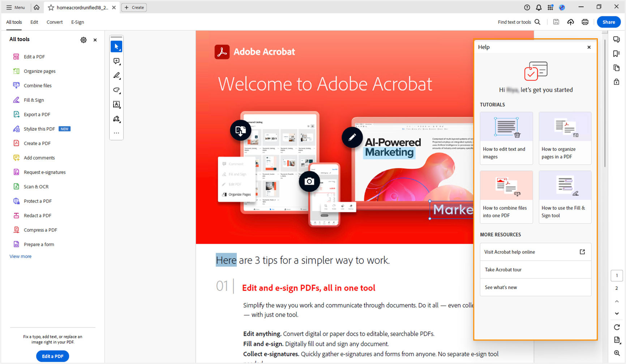Open the Add sticky note comment tool
Viewport: 626px width, 364px height.
pos(116,61)
